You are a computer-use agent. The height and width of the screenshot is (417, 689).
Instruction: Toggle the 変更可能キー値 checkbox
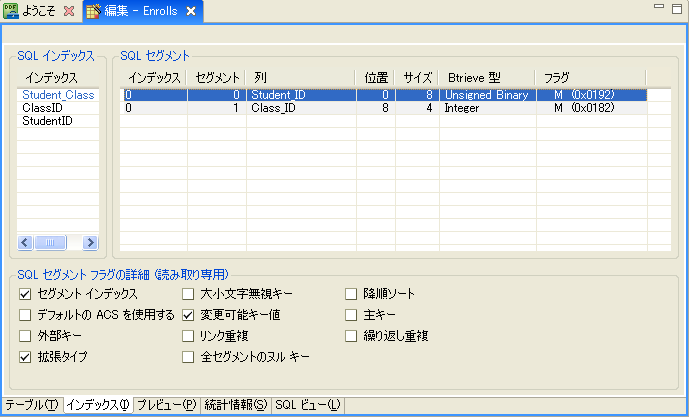click(188, 315)
